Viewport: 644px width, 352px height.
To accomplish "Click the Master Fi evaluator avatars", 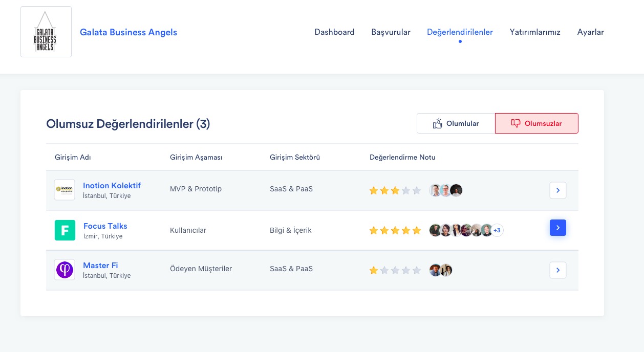I will [x=441, y=270].
